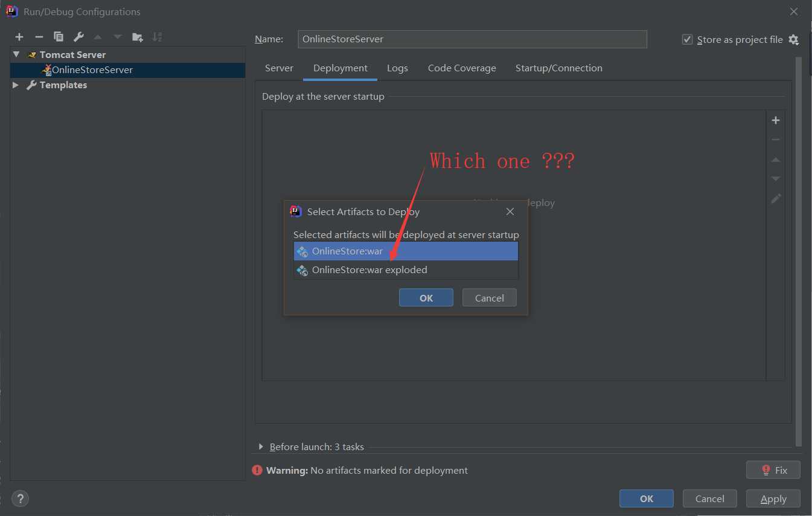Remove configuration with minus icon
The height and width of the screenshot is (516, 812).
(x=39, y=37)
